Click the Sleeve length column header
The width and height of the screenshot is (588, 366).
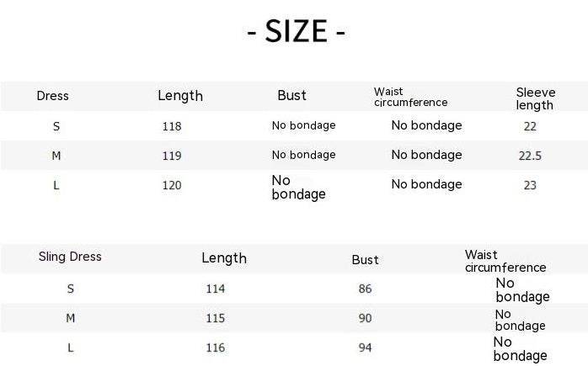tap(535, 98)
